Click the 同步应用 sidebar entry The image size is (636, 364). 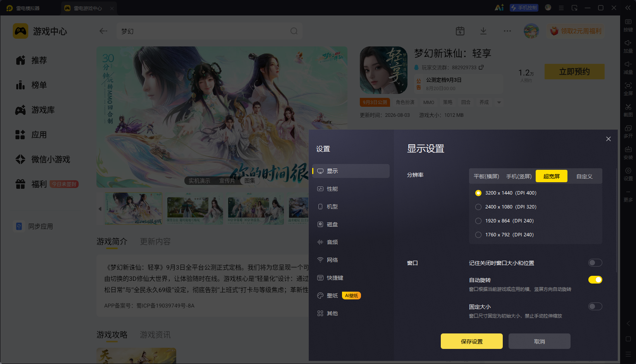tap(34, 226)
